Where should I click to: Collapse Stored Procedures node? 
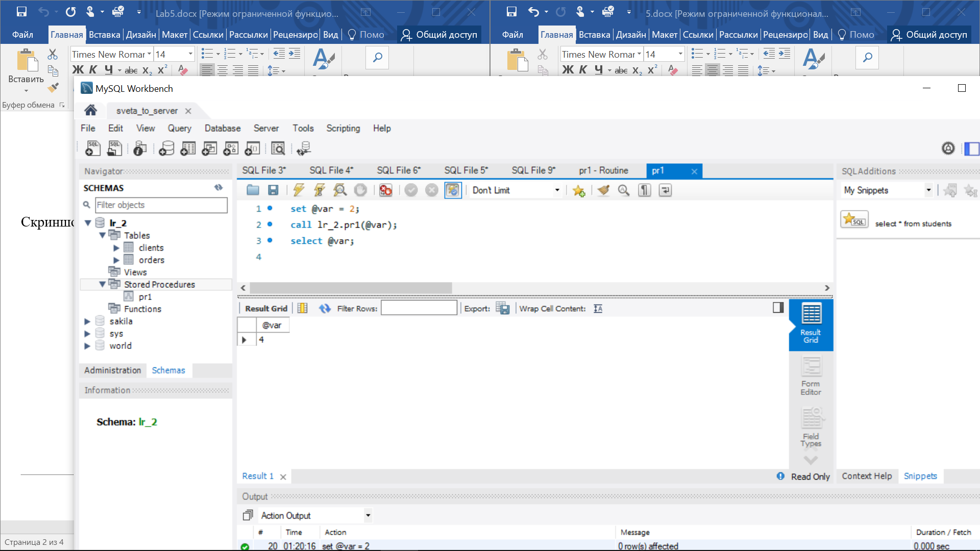[x=102, y=284]
